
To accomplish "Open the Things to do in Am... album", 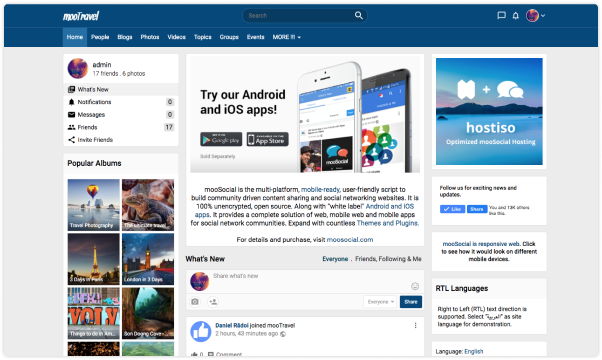I will 94,313.
